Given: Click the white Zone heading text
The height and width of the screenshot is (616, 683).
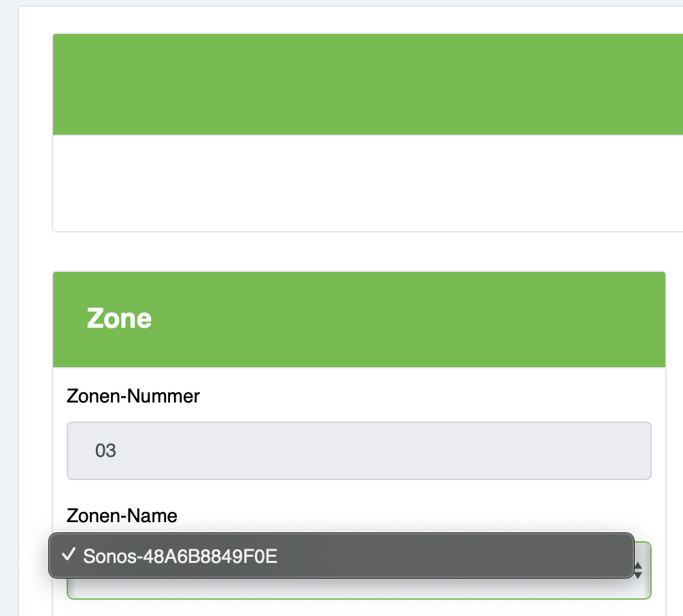Looking at the screenshot, I should click(119, 318).
